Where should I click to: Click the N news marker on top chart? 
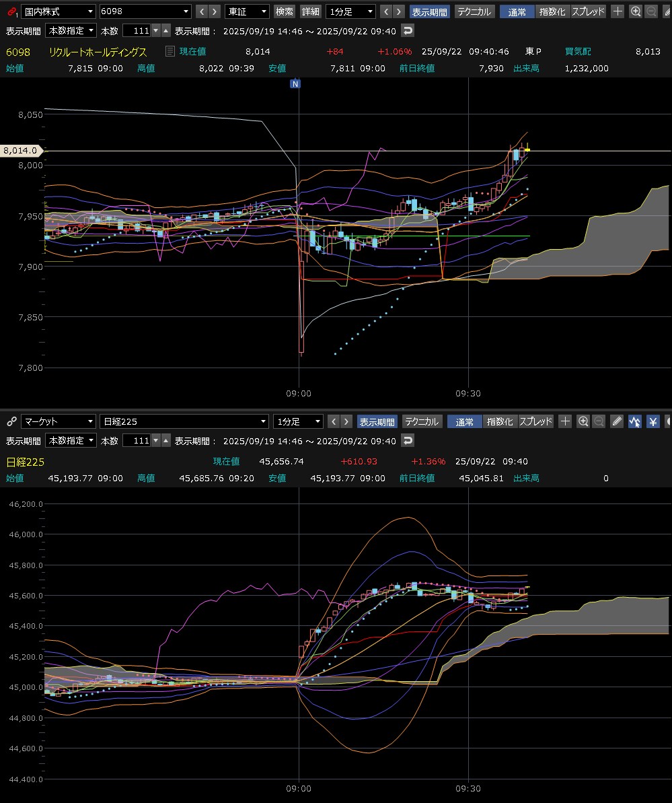point(295,83)
